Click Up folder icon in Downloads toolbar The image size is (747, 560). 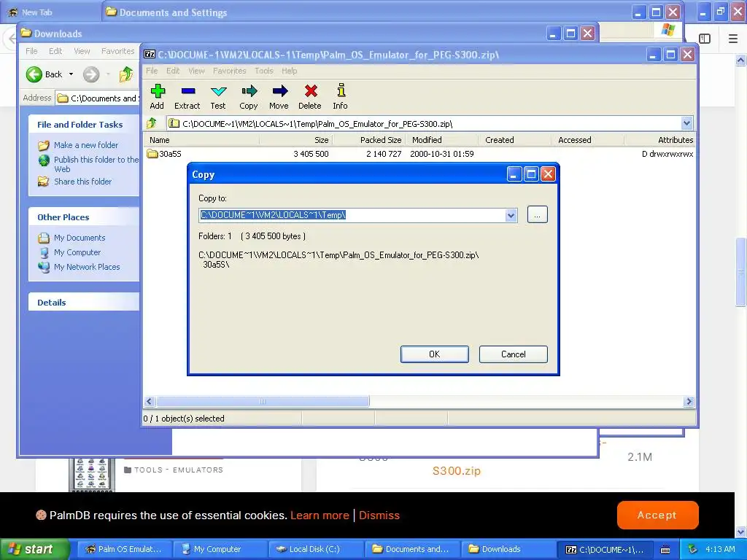(126, 74)
